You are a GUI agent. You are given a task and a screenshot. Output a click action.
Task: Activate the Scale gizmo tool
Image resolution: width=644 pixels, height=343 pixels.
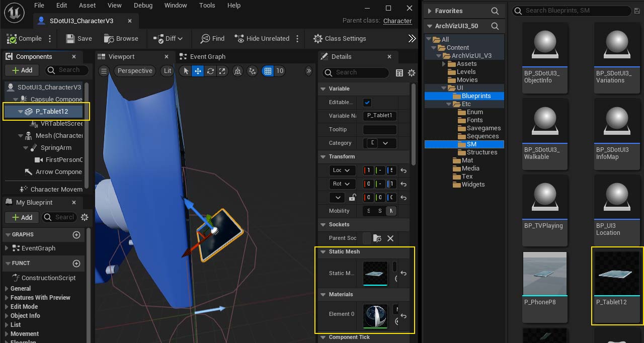[222, 71]
